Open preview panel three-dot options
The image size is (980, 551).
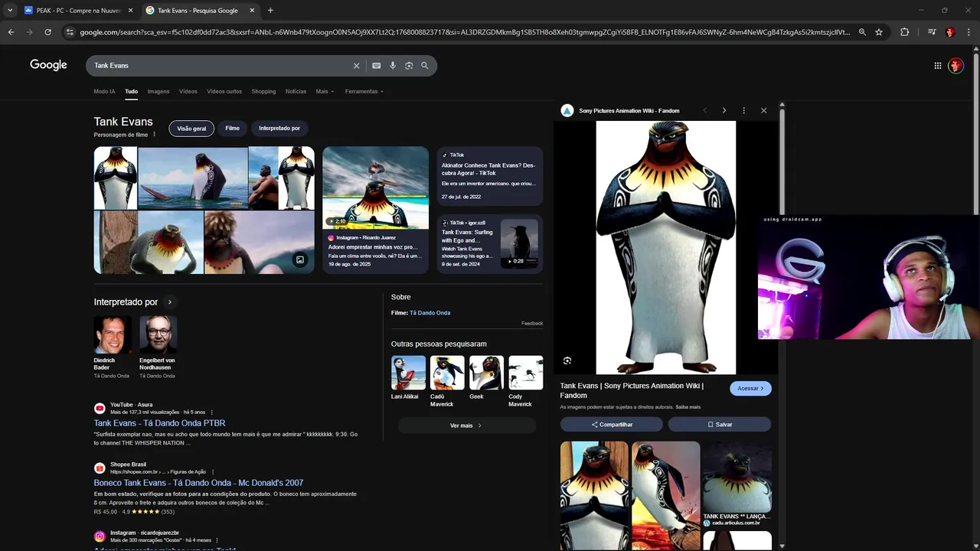click(743, 110)
